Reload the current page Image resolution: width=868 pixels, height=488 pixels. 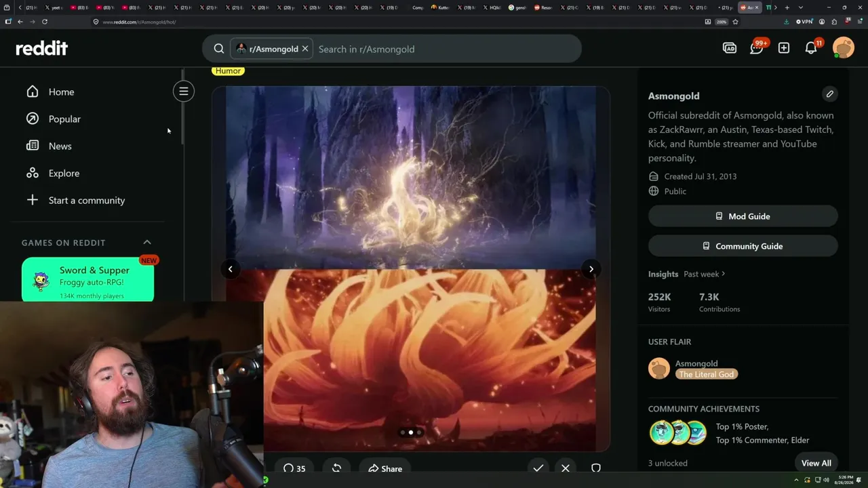tap(45, 22)
